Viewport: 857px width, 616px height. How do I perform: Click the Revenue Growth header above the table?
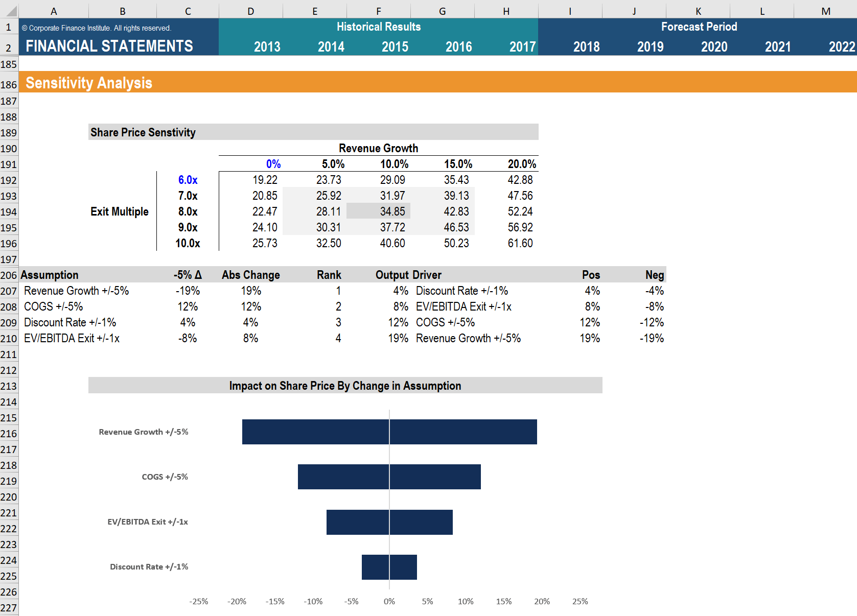[x=378, y=148]
